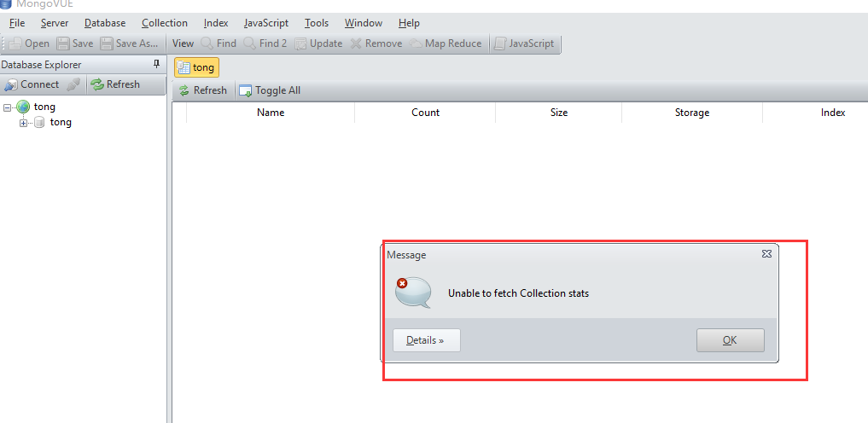Click the disconnect plug icon
The image size is (868, 423).
coord(73,84)
